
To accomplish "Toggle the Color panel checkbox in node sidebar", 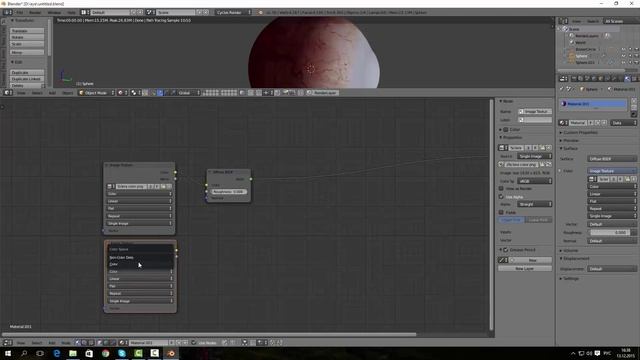I will (506, 130).
